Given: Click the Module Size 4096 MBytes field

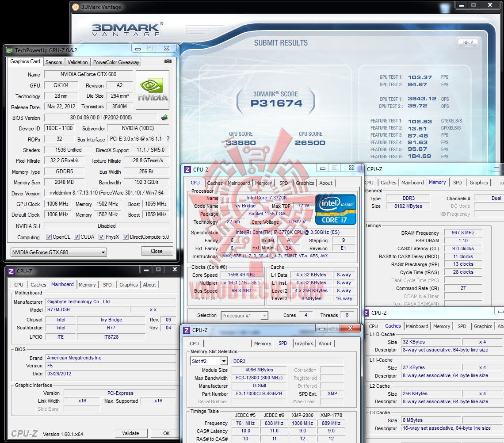Looking at the screenshot, I should click(259, 370).
